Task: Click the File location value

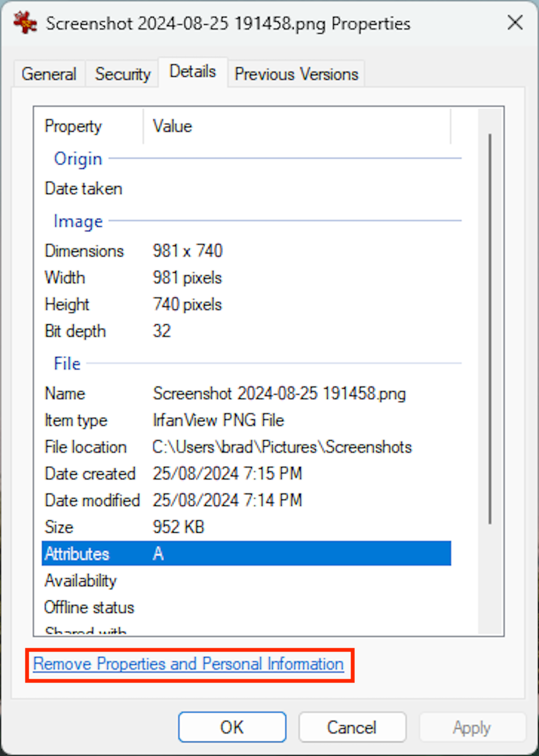Action: [x=282, y=447]
